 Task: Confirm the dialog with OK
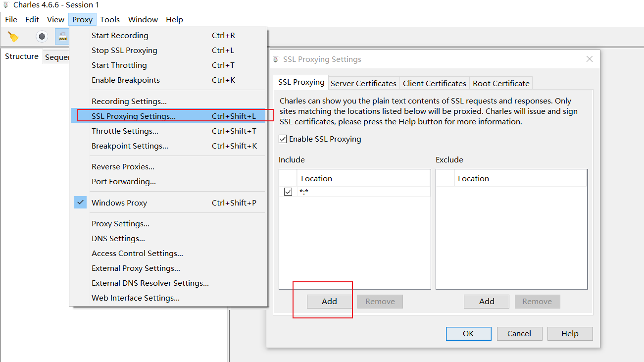(468, 334)
